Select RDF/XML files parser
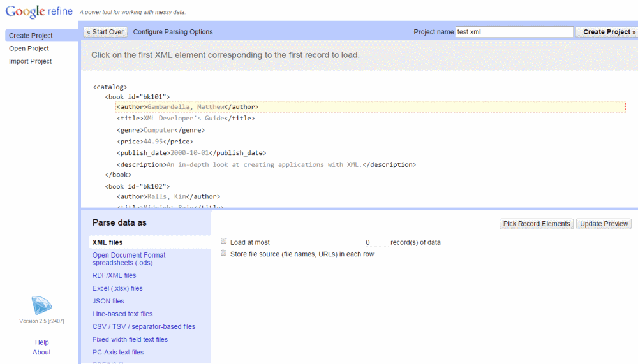The height and width of the screenshot is (364, 638). click(114, 275)
